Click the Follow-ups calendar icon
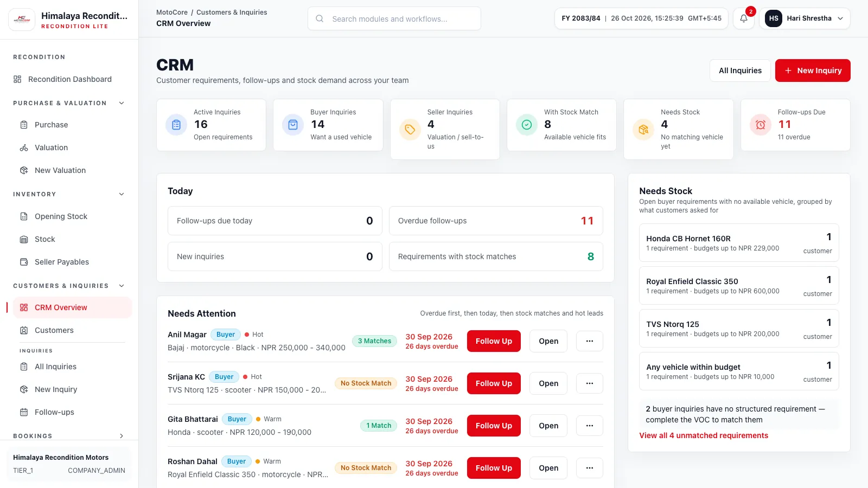Screen dimensions: 868x488 tap(24, 412)
